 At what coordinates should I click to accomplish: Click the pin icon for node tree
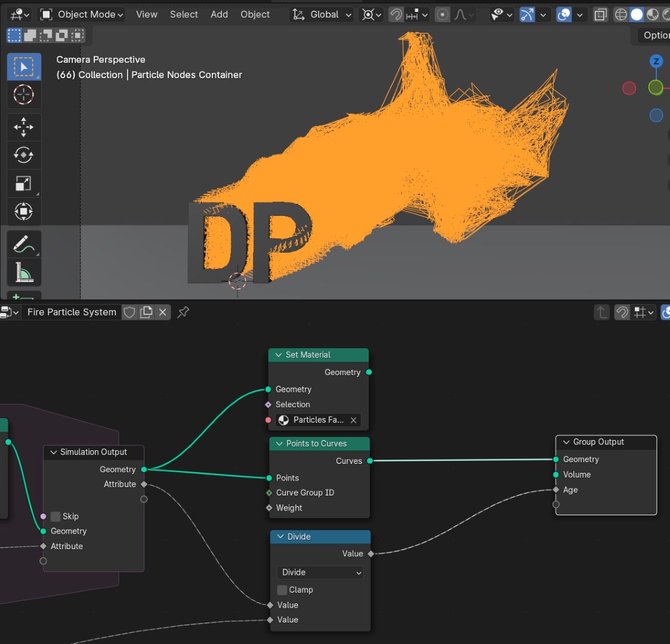pyautogui.click(x=183, y=312)
